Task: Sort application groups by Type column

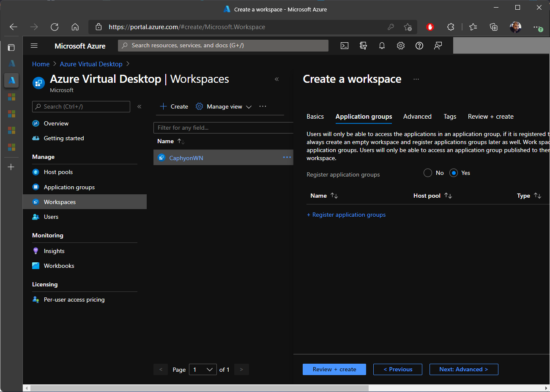Action: pos(529,196)
